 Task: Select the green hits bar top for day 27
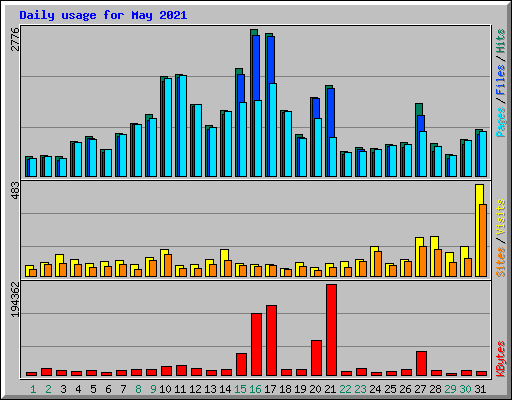(419, 109)
